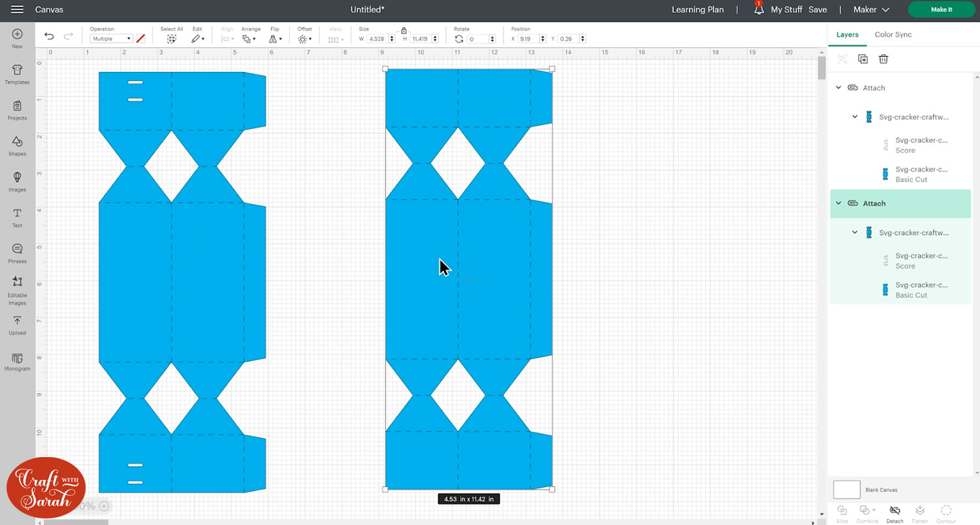Click the Rotate angle input field

point(480,39)
